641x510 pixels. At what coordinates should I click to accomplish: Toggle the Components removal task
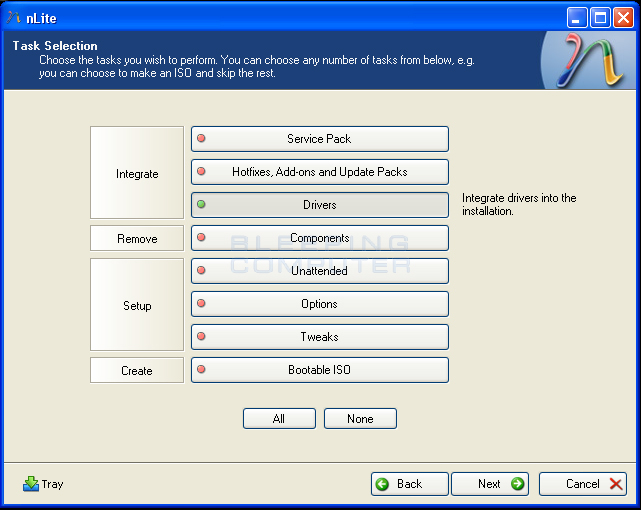[x=320, y=238]
